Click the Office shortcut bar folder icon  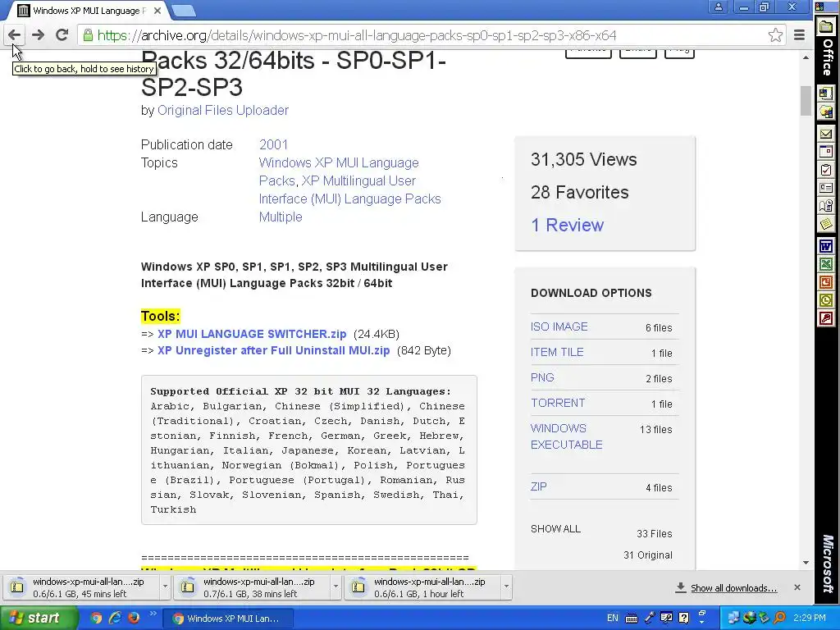click(x=827, y=25)
